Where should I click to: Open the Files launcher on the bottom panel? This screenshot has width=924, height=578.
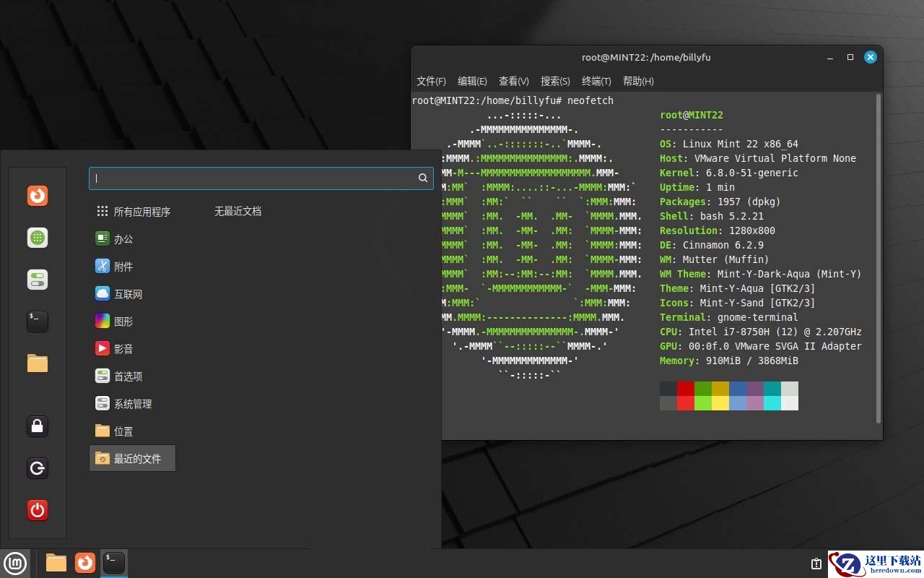(x=56, y=563)
